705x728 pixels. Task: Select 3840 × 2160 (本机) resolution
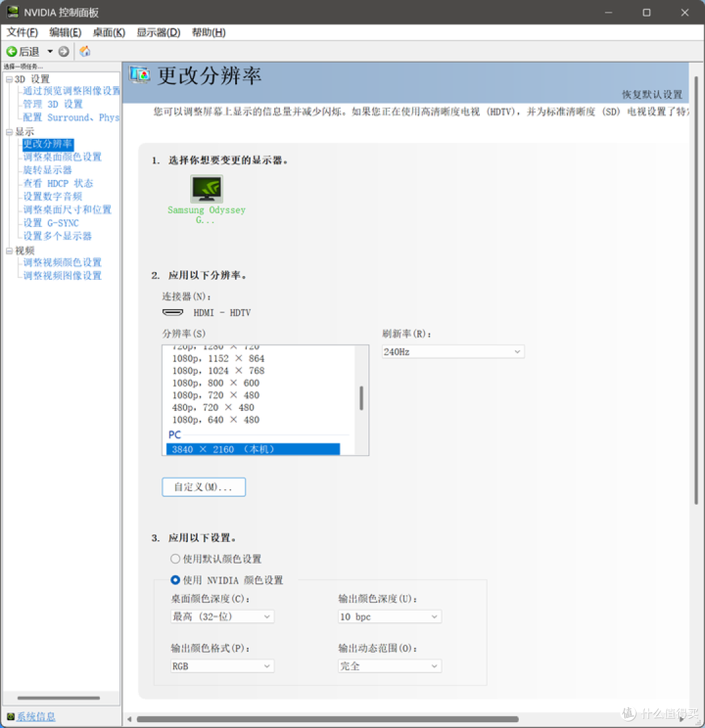pos(253,449)
